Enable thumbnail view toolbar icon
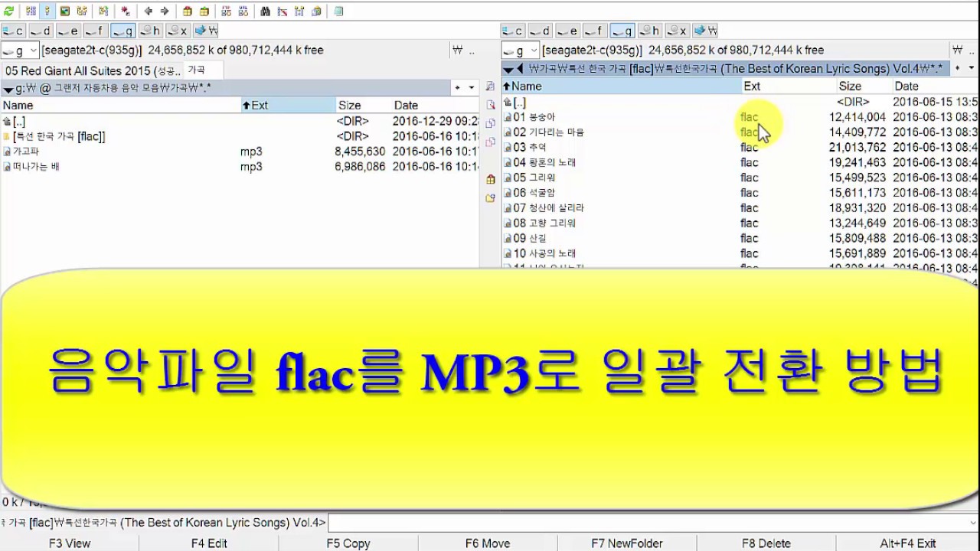 tap(65, 11)
